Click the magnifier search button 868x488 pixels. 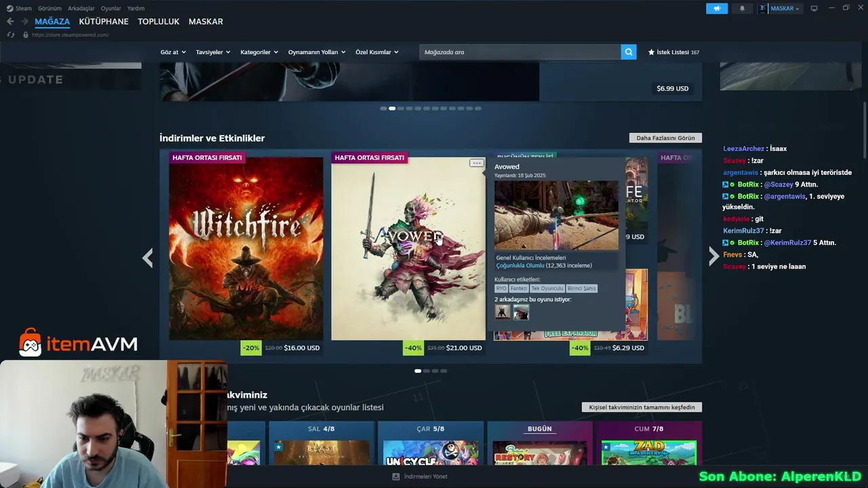click(629, 52)
